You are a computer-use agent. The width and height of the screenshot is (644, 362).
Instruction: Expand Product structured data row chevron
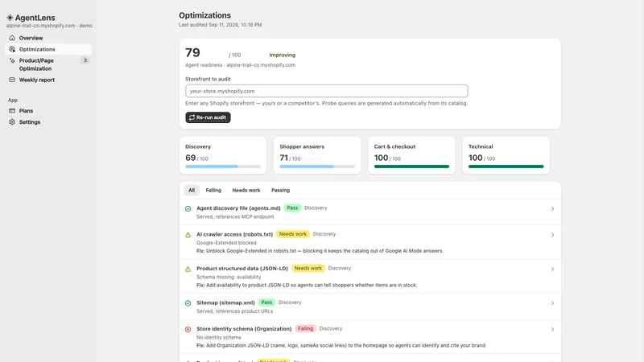(552, 269)
